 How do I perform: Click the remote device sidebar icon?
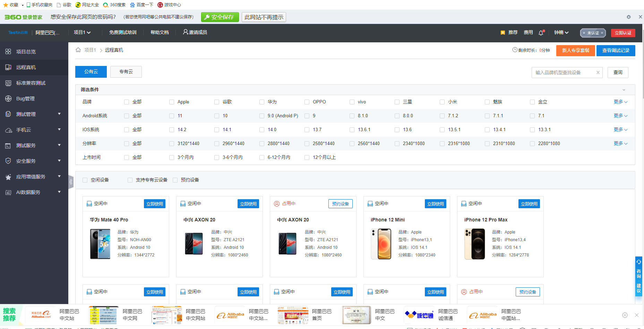click(8, 67)
